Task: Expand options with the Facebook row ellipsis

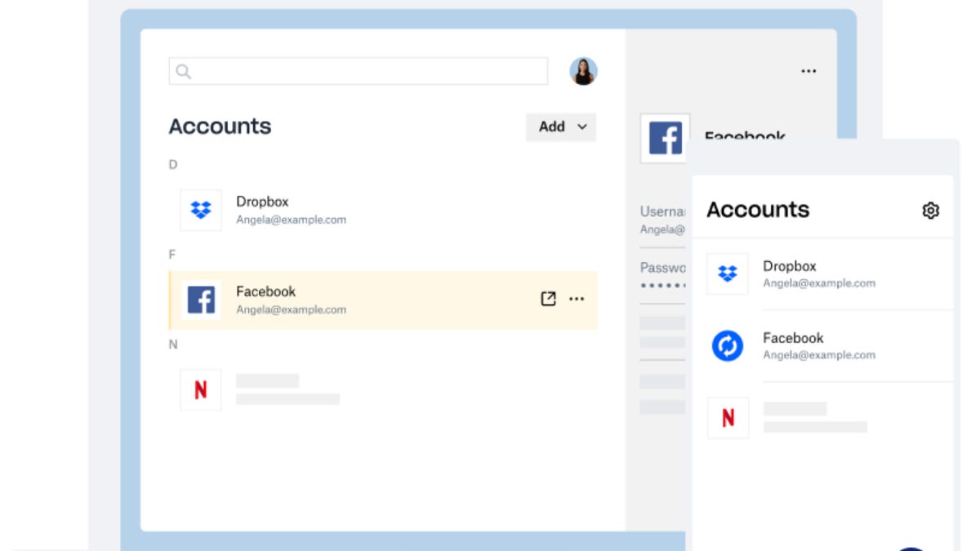Action: tap(577, 299)
